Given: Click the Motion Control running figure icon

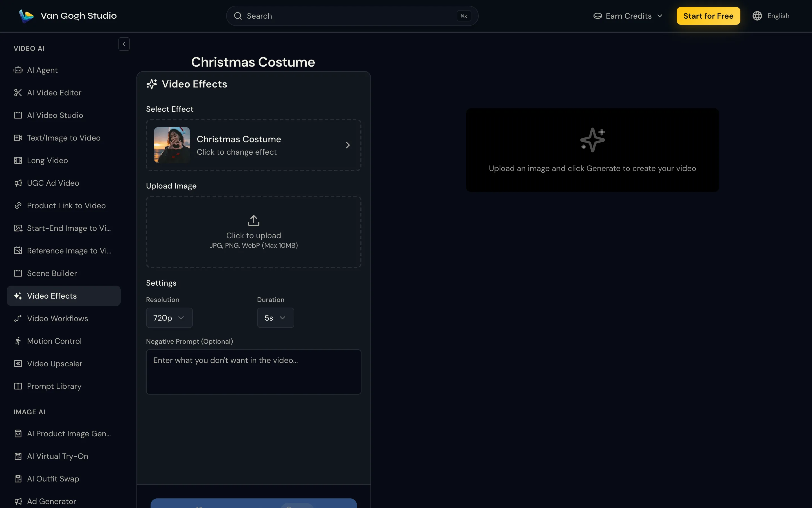Looking at the screenshot, I should (18, 341).
